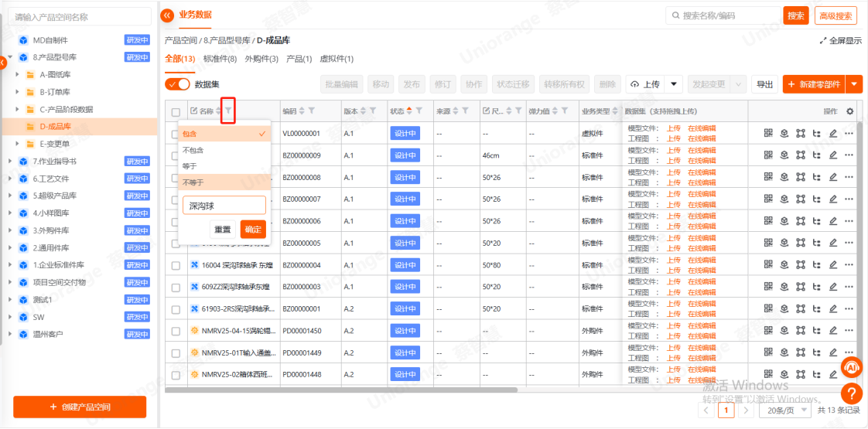The image size is (868, 429).
Task: Click 全屏显示 to go fullscreen
Action: (x=840, y=40)
